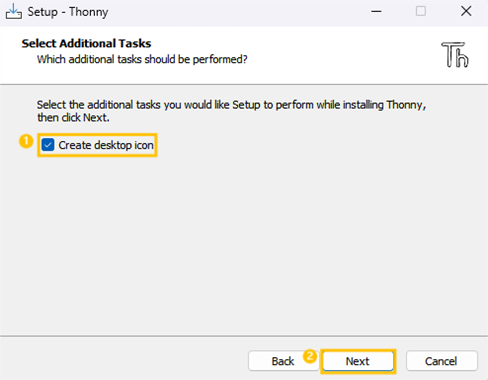Click the empty title bar area
Screen dimensions: 488x380
click(233, 12)
